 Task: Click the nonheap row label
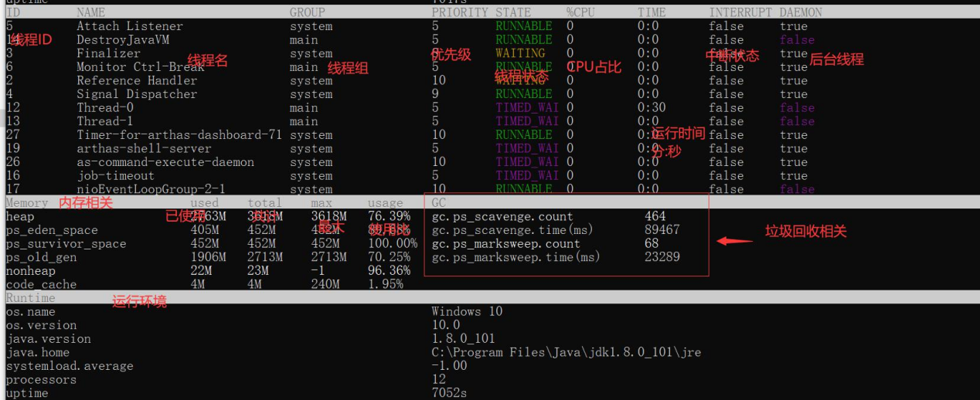pos(31,271)
